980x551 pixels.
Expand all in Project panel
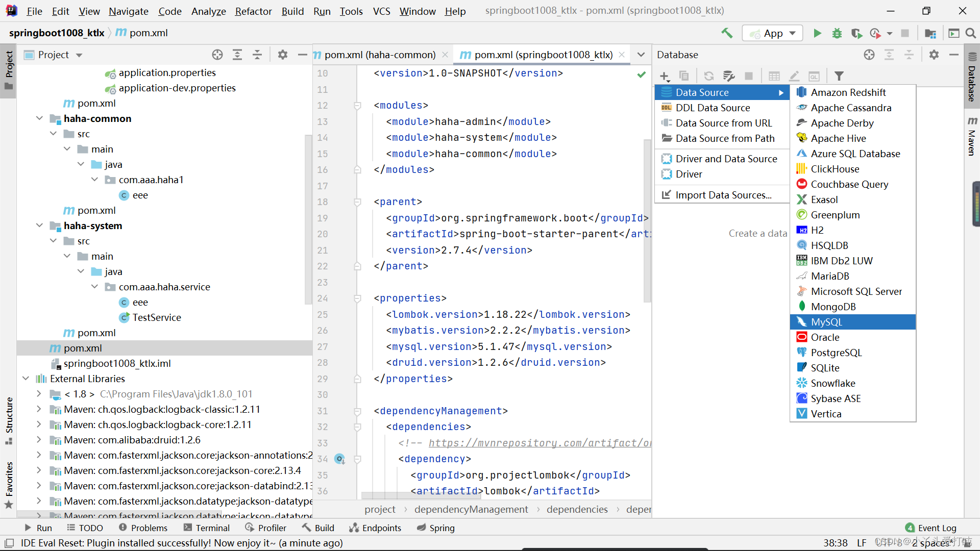(x=237, y=55)
